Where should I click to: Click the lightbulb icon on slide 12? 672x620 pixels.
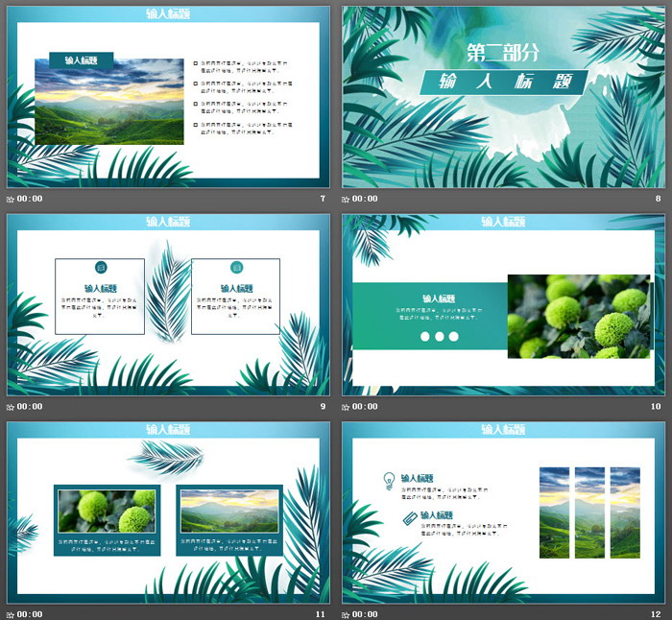coord(389,480)
